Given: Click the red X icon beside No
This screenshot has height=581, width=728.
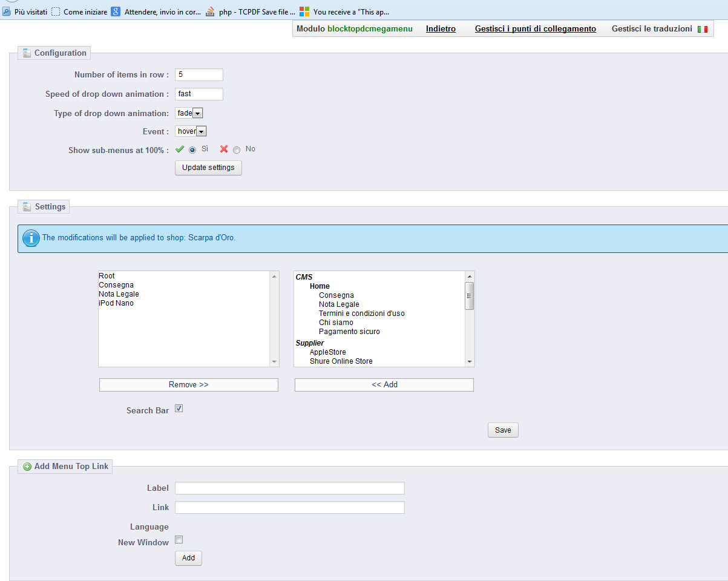Looking at the screenshot, I should tap(224, 149).
